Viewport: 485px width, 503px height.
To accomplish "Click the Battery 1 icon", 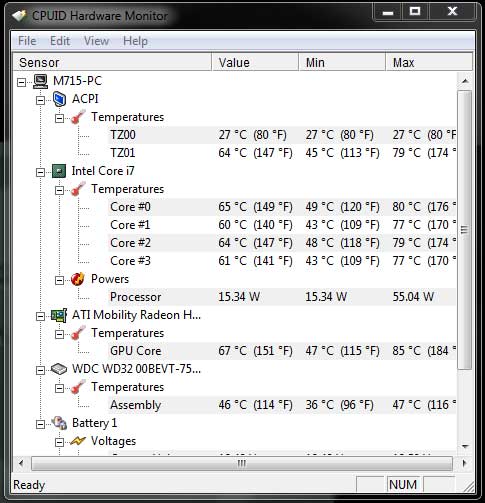I will tap(60, 423).
